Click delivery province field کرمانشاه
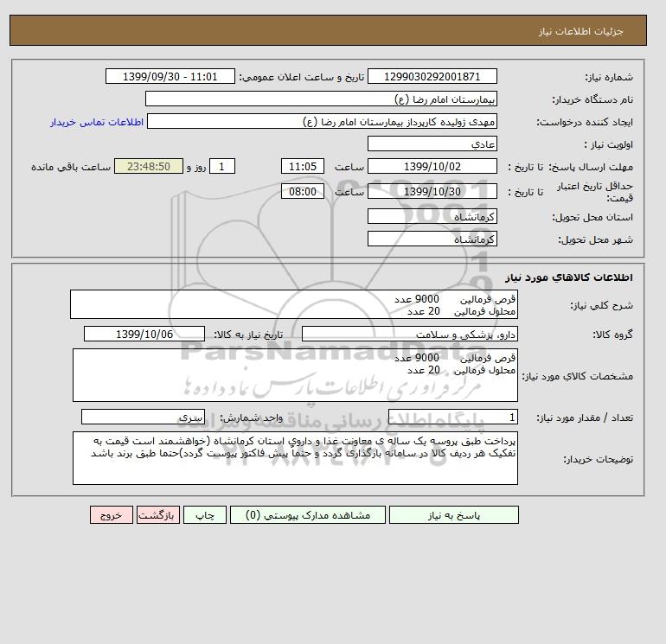666x644 pixels. pyautogui.click(x=432, y=216)
